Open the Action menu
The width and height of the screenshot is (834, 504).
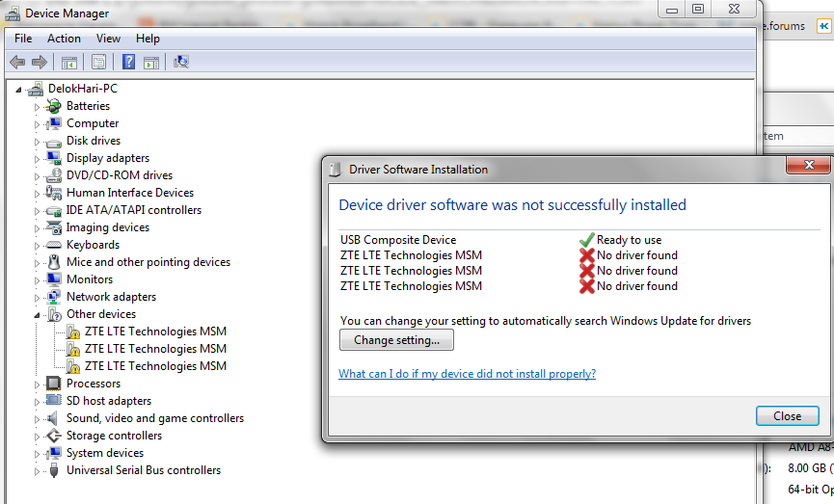[x=64, y=39]
